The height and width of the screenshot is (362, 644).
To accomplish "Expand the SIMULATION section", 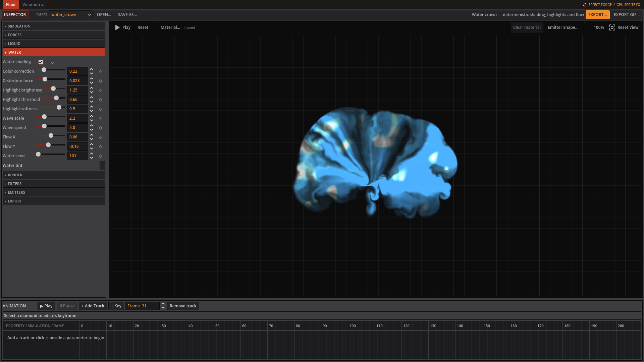I will 54,26.
